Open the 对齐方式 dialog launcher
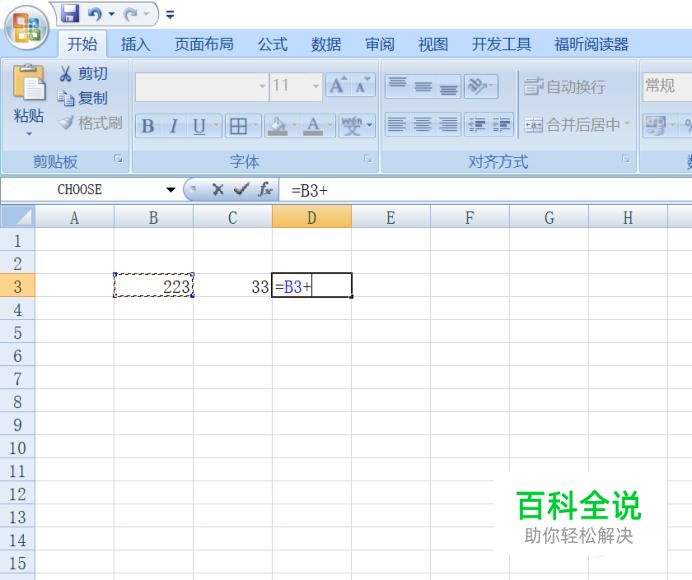The height and width of the screenshot is (580, 692). point(626,158)
